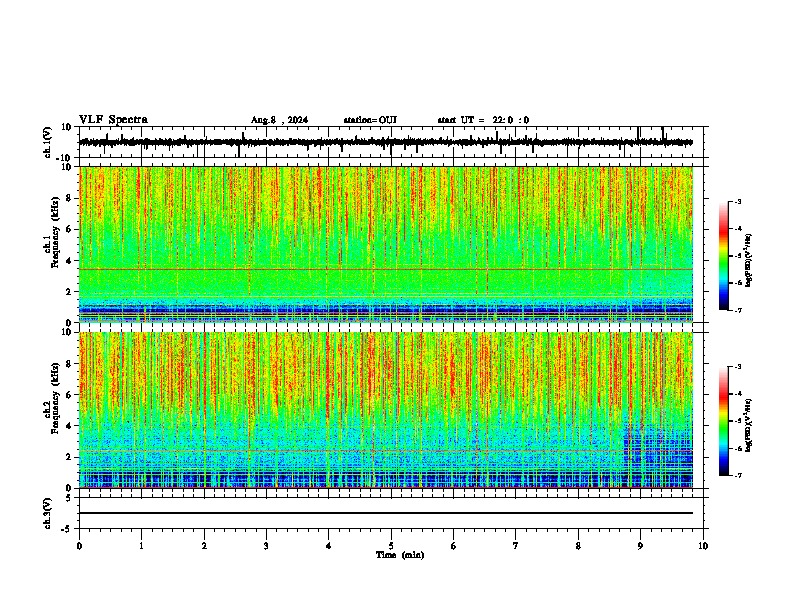
Task: Click the "-3" tick on ch.1 color bar
Action: click(x=737, y=202)
